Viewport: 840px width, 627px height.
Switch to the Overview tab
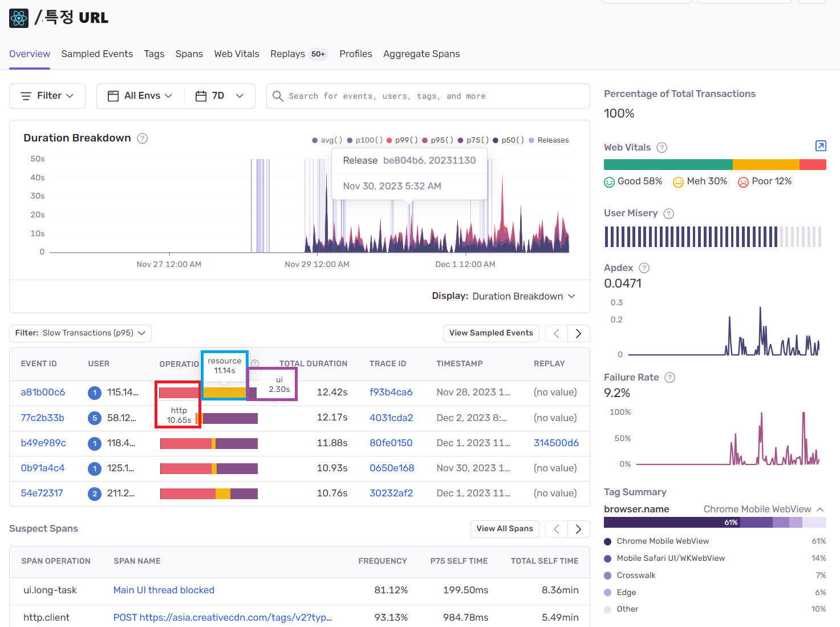(30, 54)
